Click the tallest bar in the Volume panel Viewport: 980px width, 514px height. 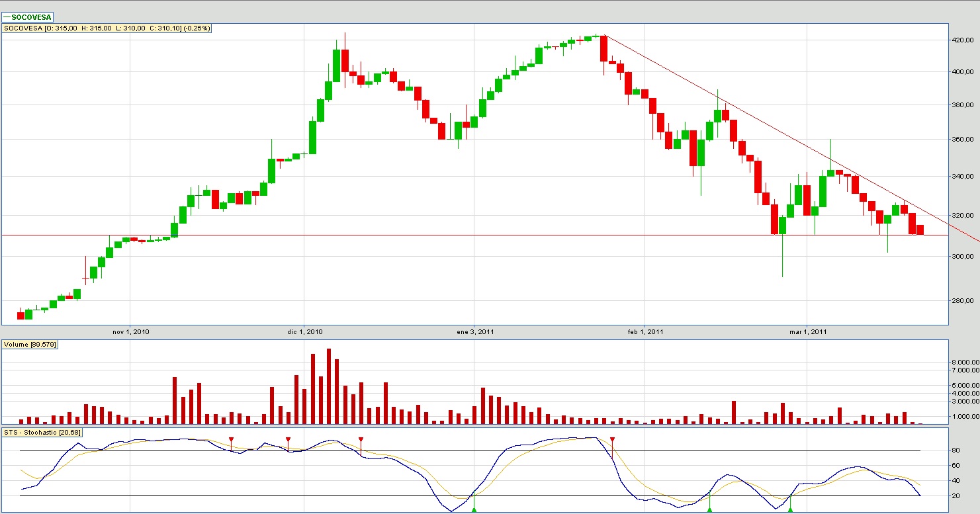pos(329,386)
